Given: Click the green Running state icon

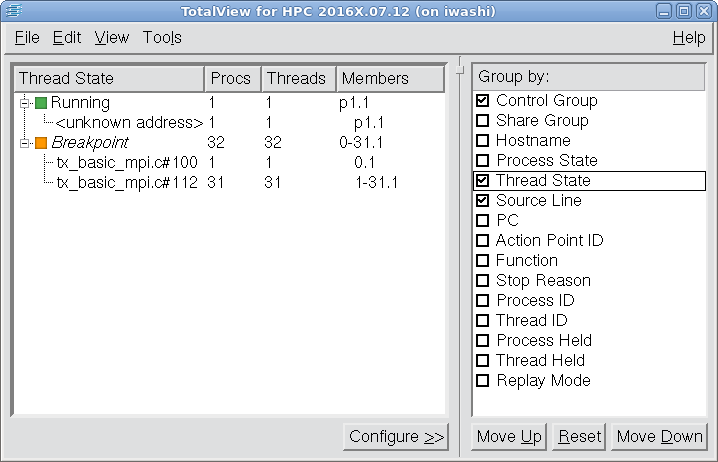Looking at the screenshot, I should 41,103.
